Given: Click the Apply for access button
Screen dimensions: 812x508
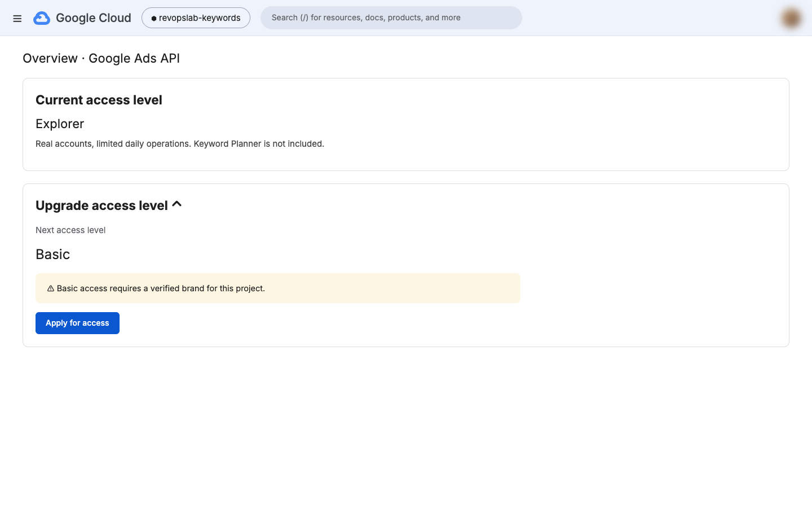Looking at the screenshot, I should 77,323.
